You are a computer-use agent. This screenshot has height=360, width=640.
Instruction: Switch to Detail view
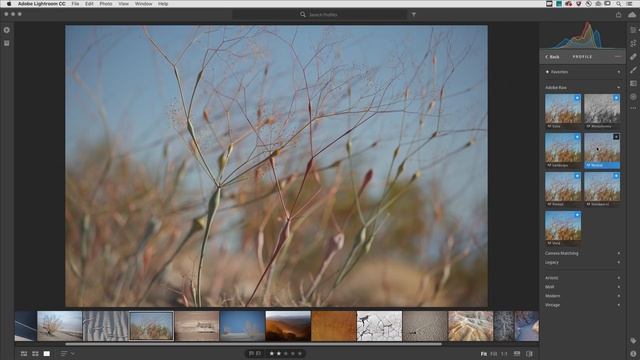pyautogui.click(x=47, y=353)
